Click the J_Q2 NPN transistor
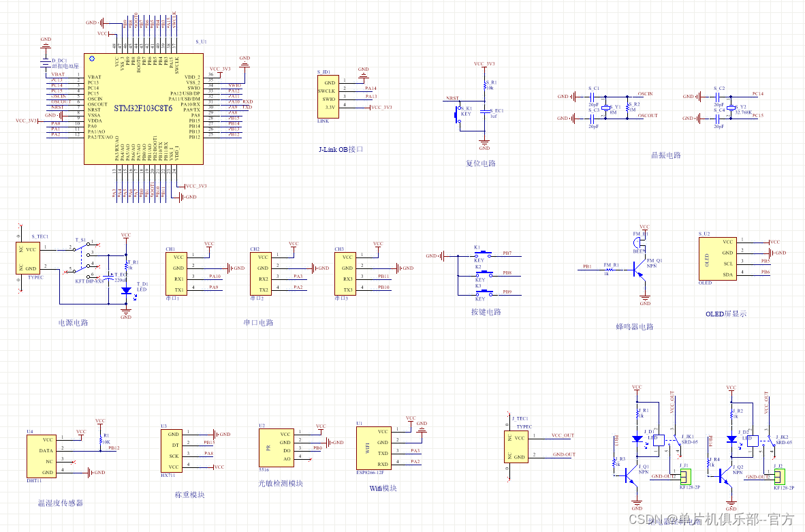Viewport: 805px width, 532px height. coord(725,477)
